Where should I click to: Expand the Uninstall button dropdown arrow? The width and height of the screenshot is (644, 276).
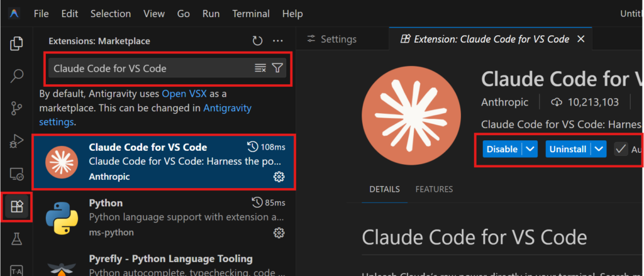point(599,149)
